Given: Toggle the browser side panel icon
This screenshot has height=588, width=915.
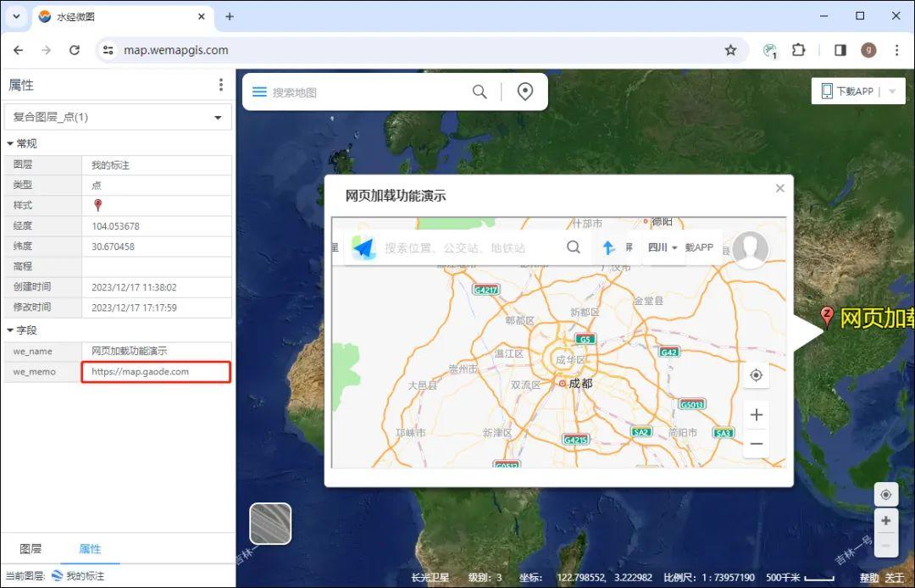Looking at the screenshot, I should [x=840, y=50].
